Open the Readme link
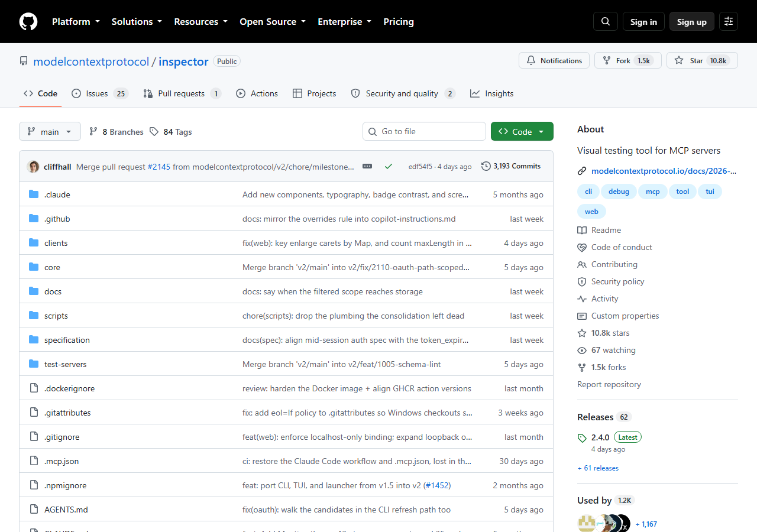 pos(599,230)
